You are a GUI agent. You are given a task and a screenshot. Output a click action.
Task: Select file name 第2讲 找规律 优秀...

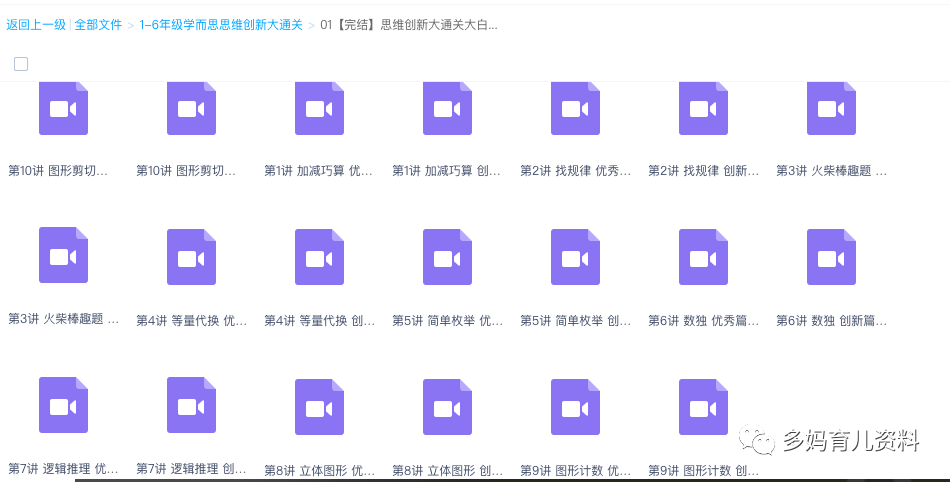pos(575,171)
